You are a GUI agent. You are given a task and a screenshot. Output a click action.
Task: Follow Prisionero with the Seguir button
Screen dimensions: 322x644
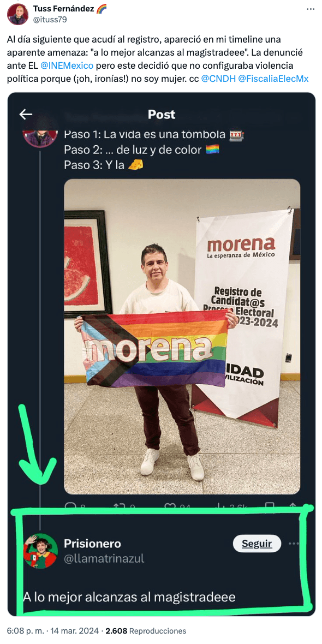tap(257, 544)
